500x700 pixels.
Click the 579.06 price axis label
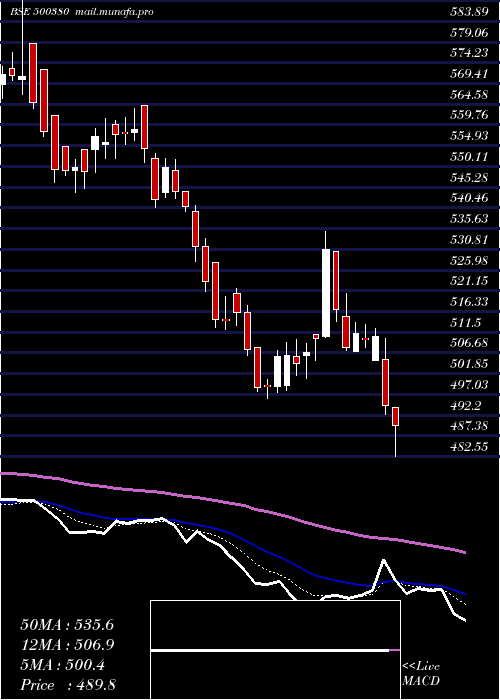click(x=468, y=33)
